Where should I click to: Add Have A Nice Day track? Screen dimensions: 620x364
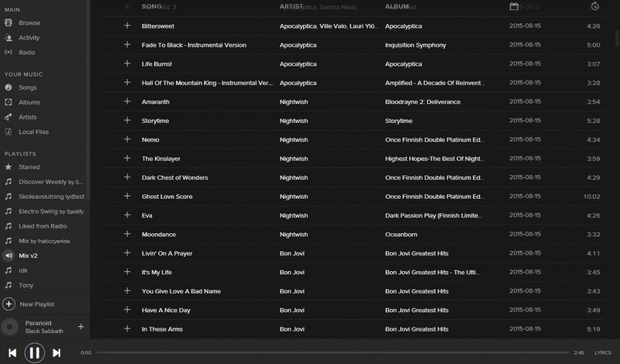click(127, 311)
